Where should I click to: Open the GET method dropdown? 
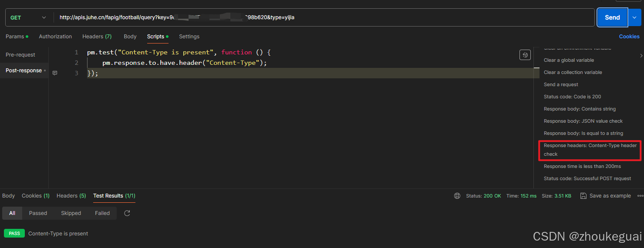coord(28,17)
